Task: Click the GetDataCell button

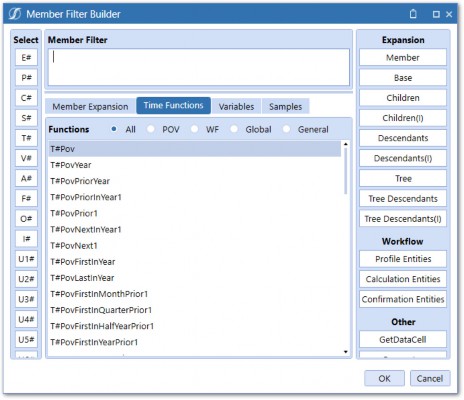Action: tap(403, 340)
